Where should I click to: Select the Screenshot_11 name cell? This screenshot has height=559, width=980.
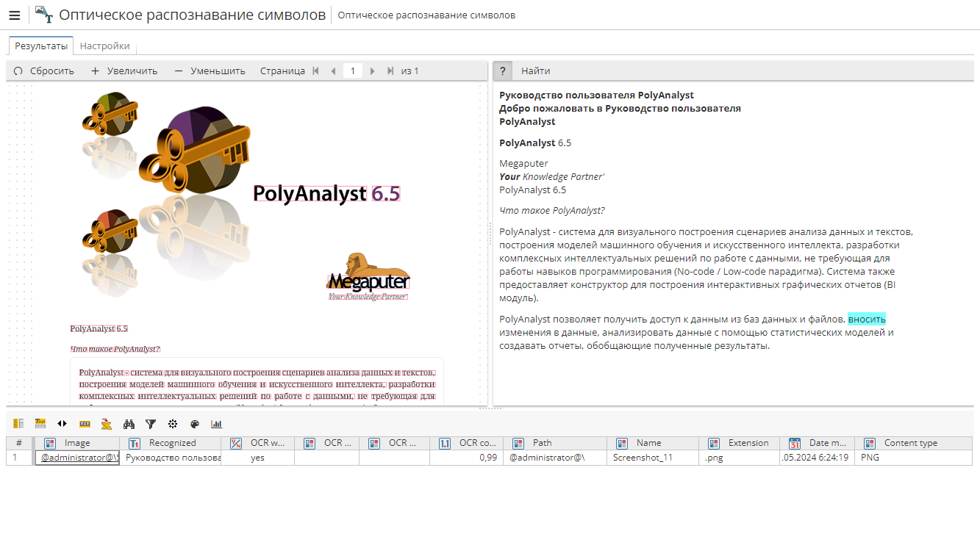tap(653, 457)
